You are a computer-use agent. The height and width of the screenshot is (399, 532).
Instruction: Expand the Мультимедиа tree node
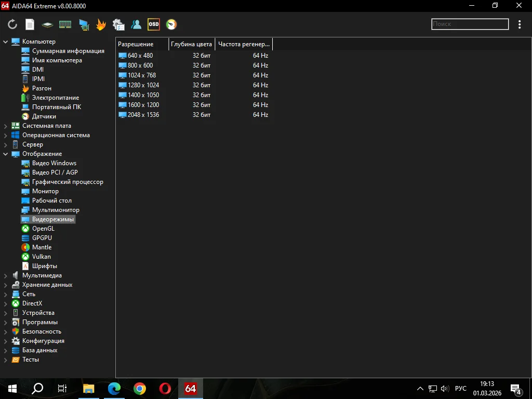coord(6,275)
